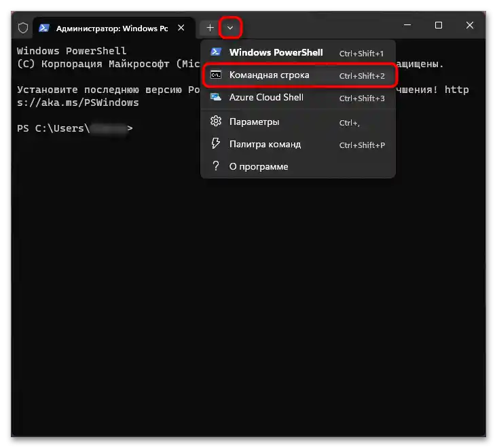Minimize the terminal window

tap(407, 25)
